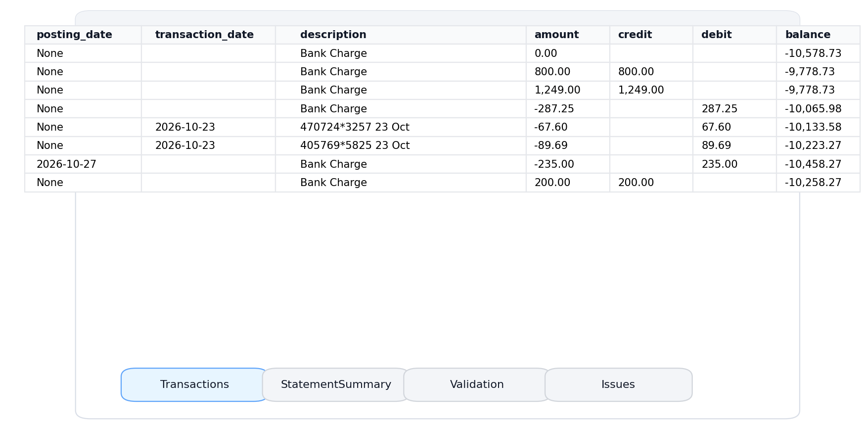Click the balance cell -10,223.27
The width and height of the screenshot is (868, 430).
[818, 145]
